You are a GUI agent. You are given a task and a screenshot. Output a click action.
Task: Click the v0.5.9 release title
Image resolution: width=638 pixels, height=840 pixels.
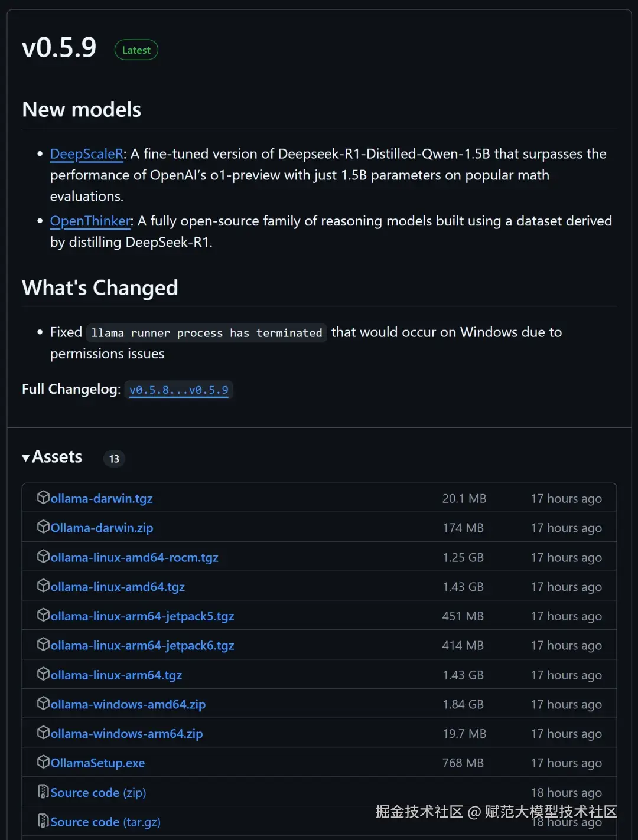(x=59, y=48)
